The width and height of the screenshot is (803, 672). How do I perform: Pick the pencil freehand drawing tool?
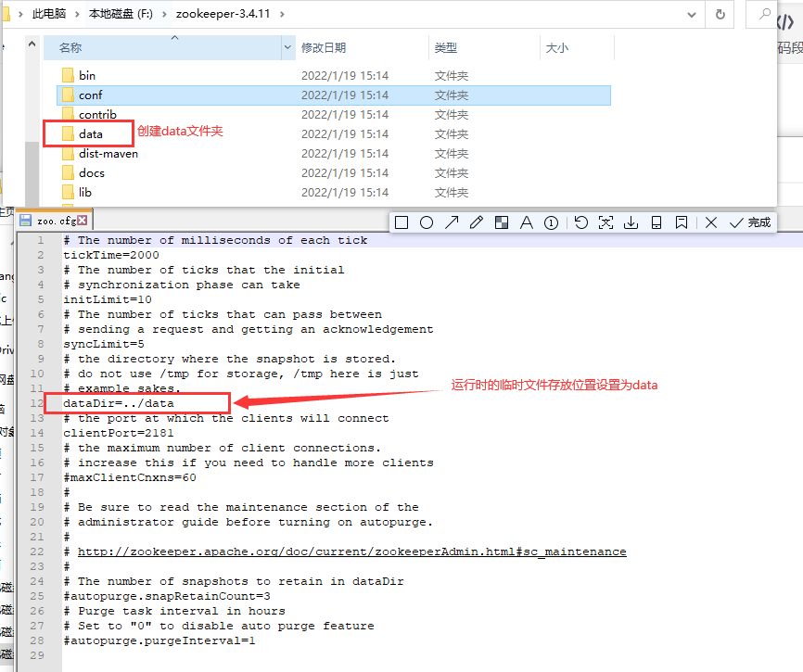477,222
